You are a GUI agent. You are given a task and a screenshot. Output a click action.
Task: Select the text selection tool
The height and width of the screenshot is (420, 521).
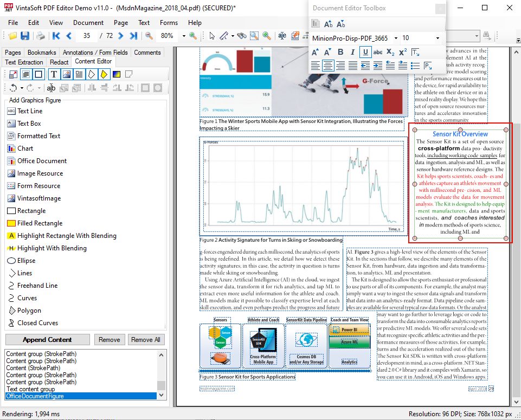282,36
